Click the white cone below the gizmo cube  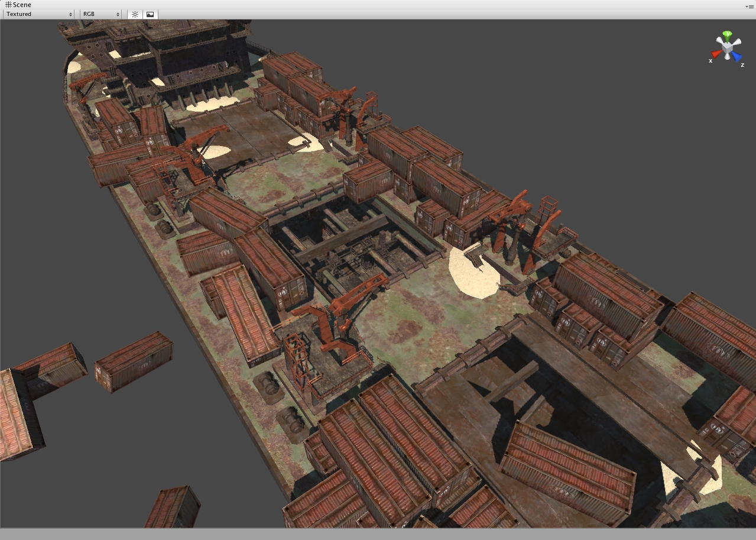(x=726, y=57)
